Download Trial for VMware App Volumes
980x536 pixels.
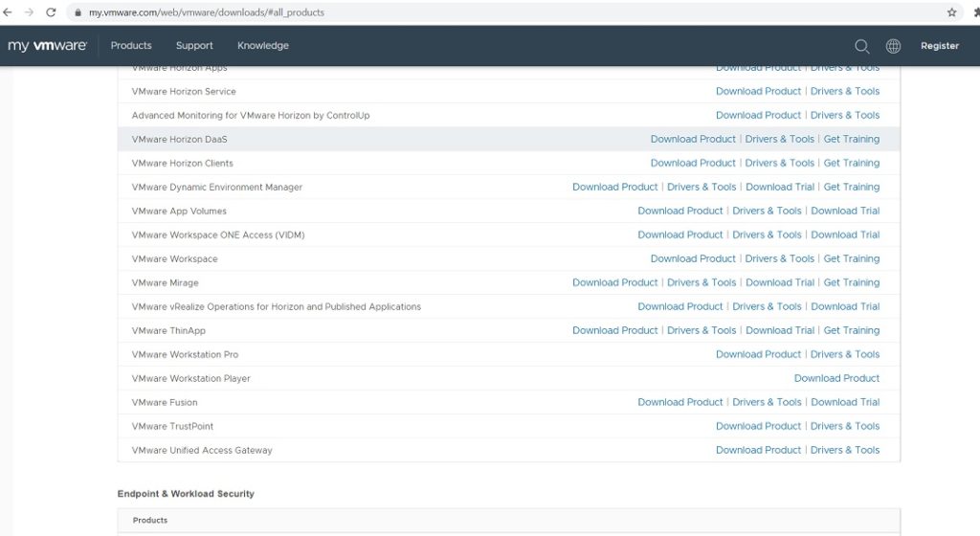[845, 211]
